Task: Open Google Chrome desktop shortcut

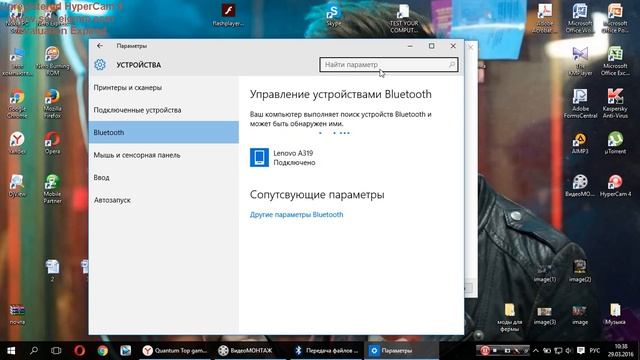Action: [17, 104]
